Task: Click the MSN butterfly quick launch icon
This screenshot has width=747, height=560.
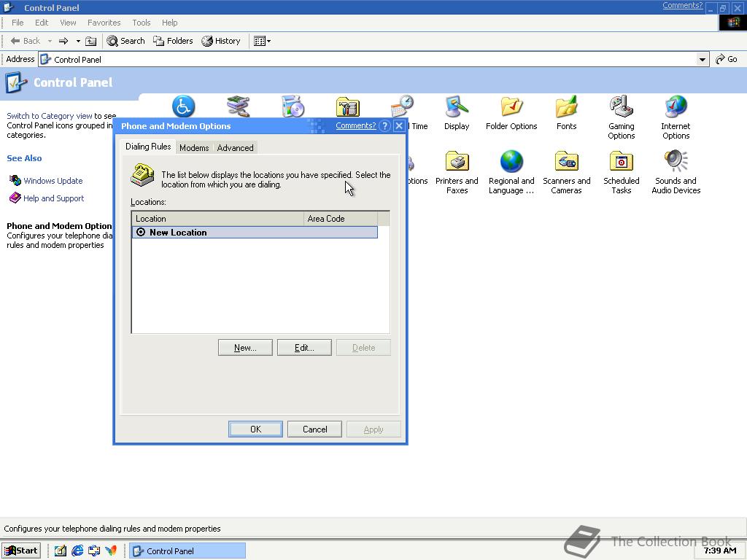Action: (111, 551)
